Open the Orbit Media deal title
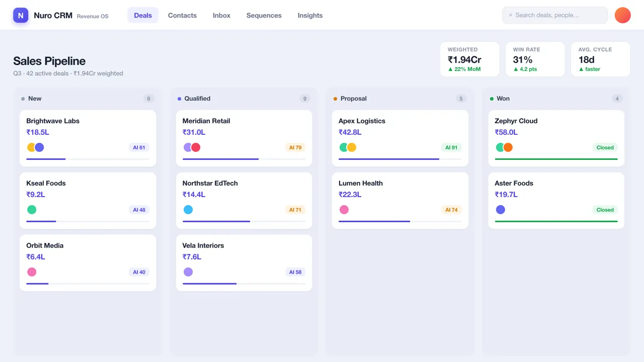The width and height of the screenshot is (644, 362). [x=45, y=245]
